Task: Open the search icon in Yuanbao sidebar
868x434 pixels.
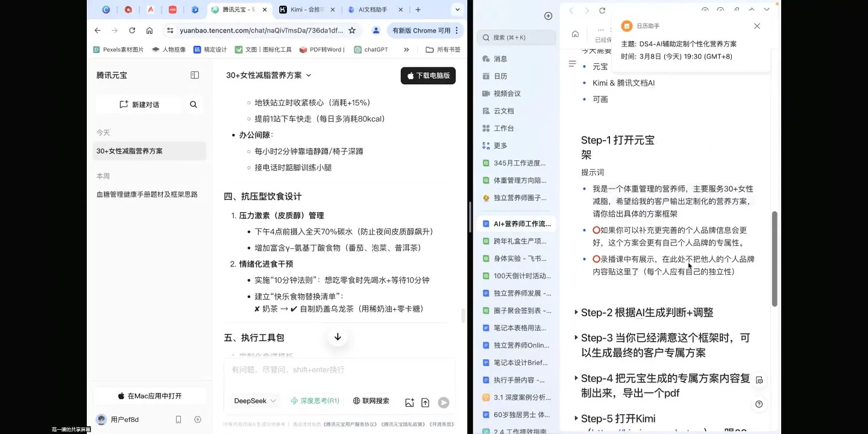Action: 193,104
